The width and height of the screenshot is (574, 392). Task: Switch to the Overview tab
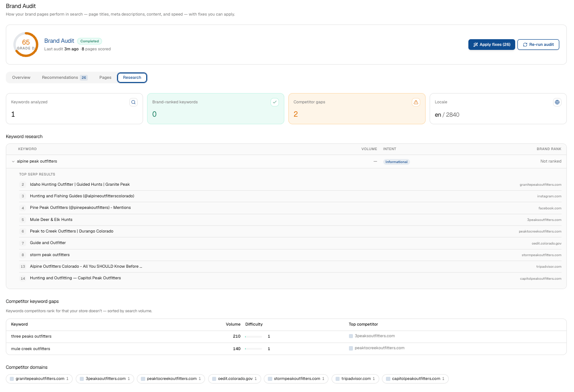[21, 78]
